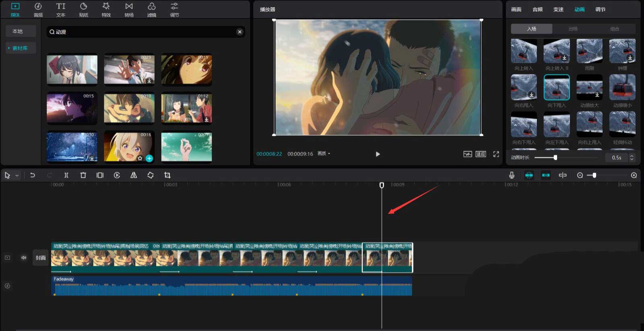Viewport: 644px width, 331px height.
Task: Apply the 动感放大 animation
Action: [x=590, y=87]
